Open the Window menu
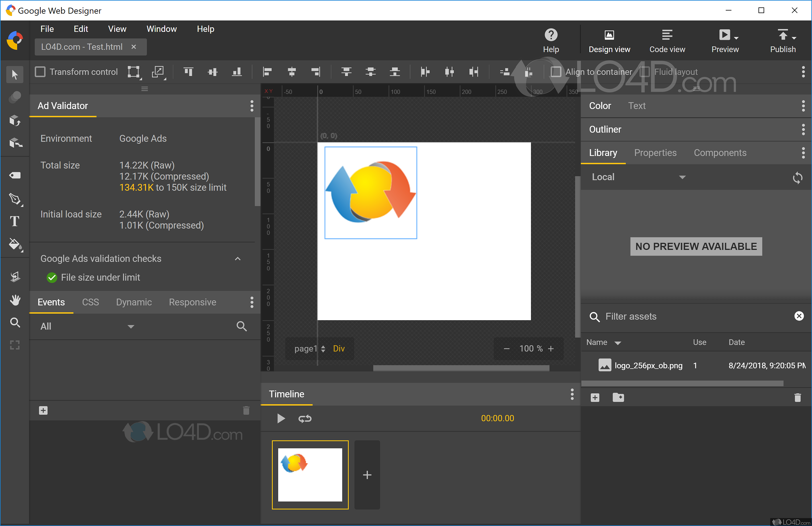Image resolution: width=812 pixels, height=526 pixels. click(161, 29)
